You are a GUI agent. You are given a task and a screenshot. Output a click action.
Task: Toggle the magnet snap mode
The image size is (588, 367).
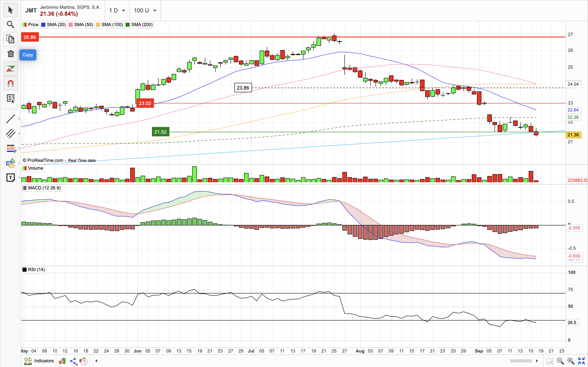(x=10, y=83)
